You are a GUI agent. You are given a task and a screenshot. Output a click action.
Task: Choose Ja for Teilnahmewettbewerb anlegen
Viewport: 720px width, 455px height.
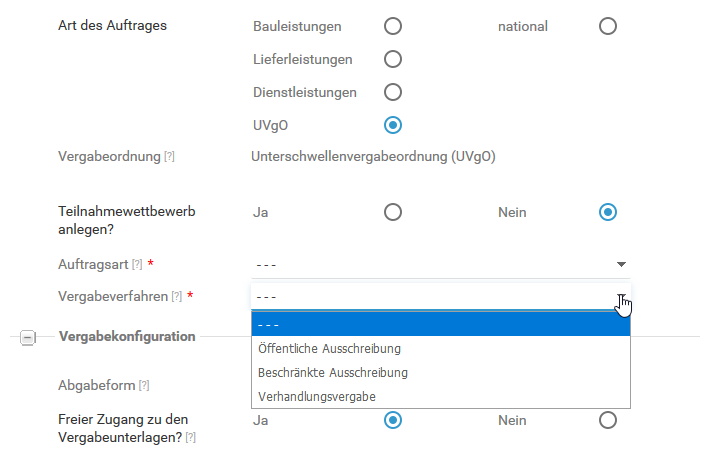[393, 212]
